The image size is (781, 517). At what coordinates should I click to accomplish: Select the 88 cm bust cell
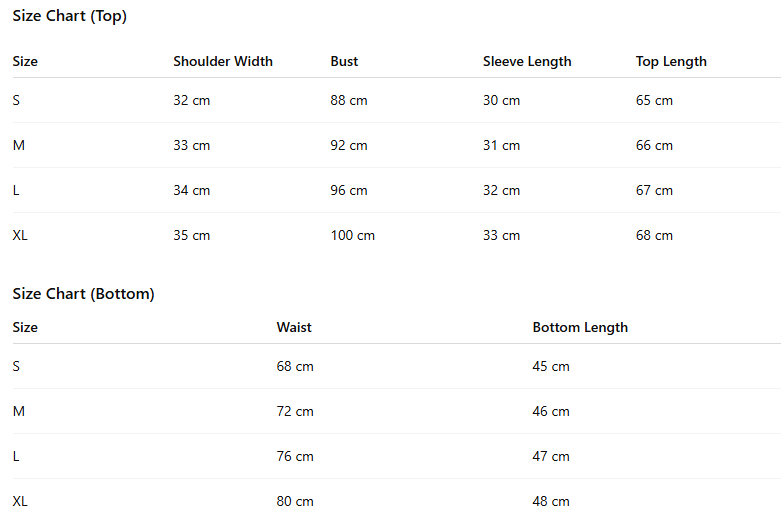(349, 100)
